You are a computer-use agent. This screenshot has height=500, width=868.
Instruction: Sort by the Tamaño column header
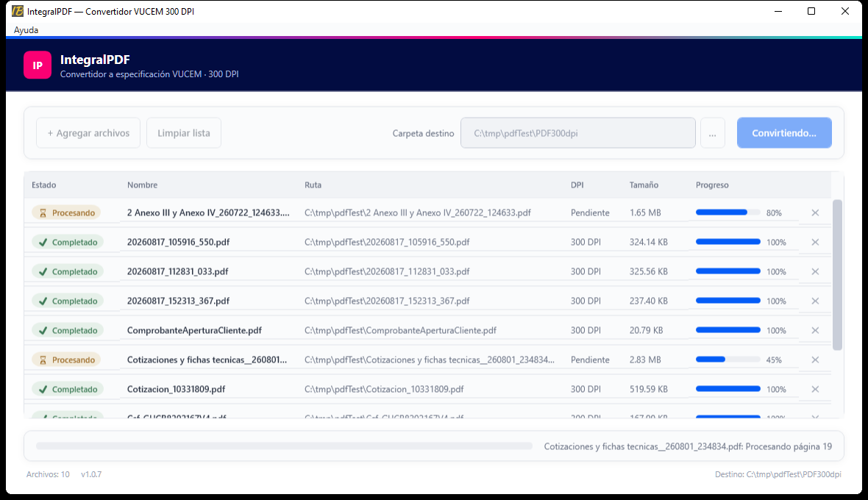644,185
